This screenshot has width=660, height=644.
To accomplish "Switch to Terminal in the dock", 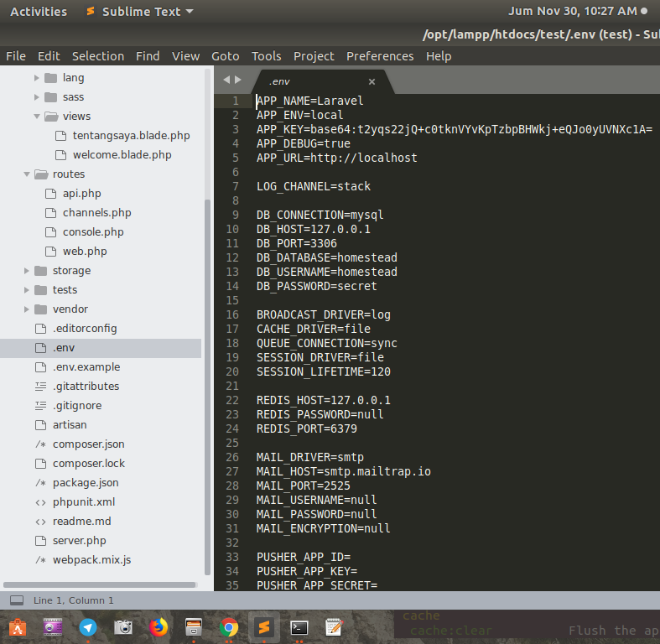I will pyautogui.click(x=299, y=628).
